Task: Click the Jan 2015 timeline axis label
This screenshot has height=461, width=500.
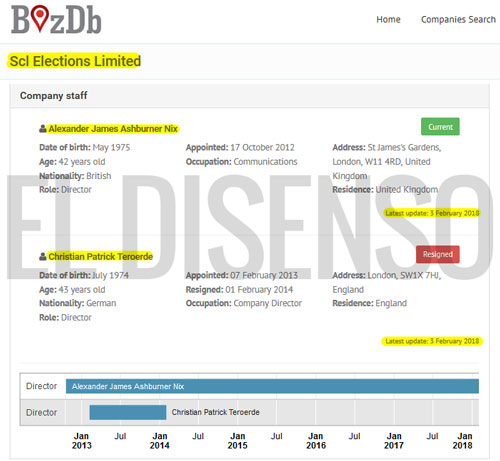Action: click(238, 441)
